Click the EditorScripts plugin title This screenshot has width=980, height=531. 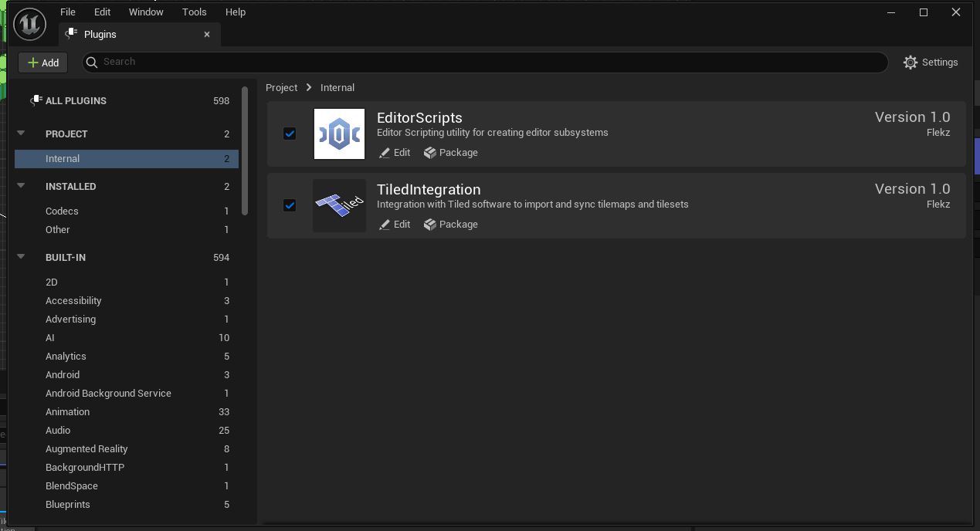coord(419,117)
